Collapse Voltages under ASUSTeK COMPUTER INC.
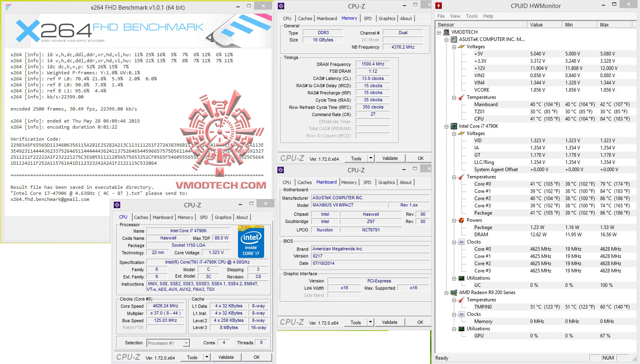Screen dimensions: 640x364 click(x=454, y=47)
